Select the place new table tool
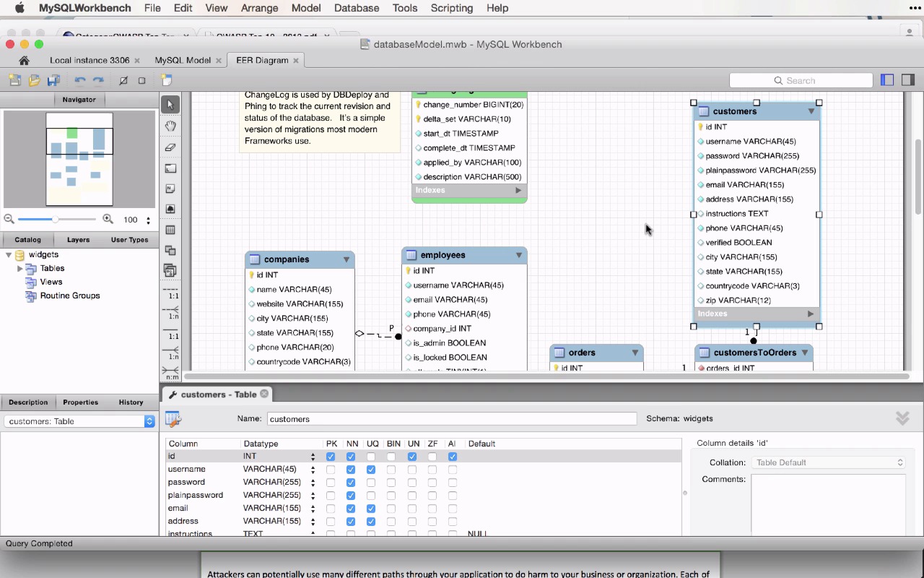 click(x=170, y=230)
